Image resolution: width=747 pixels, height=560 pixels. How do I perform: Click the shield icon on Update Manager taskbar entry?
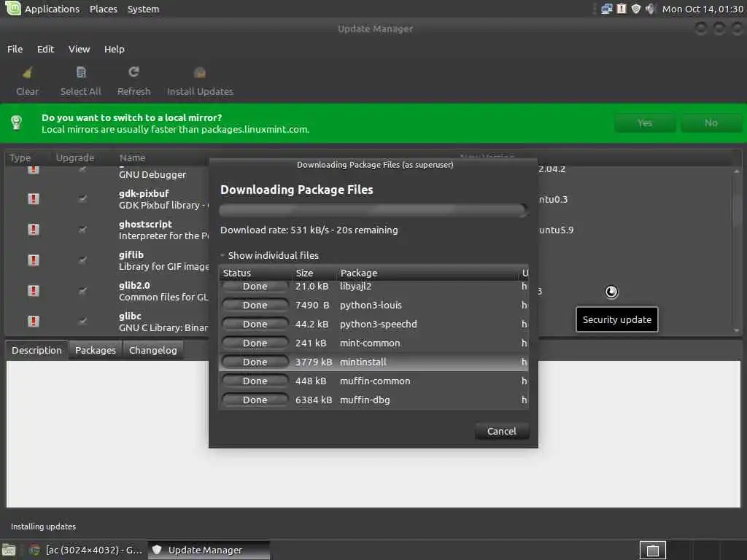tap(157, 550)
